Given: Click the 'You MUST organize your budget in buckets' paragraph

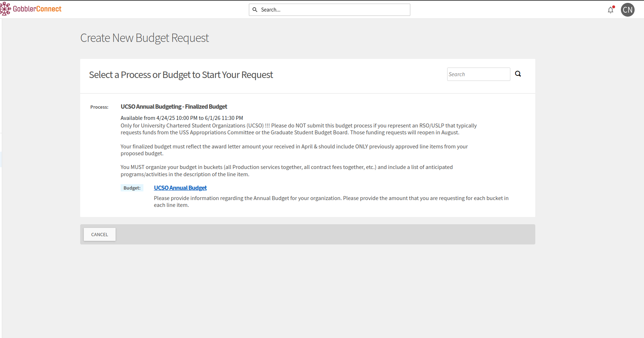Looking at the screenshot, I should point(286,170).
